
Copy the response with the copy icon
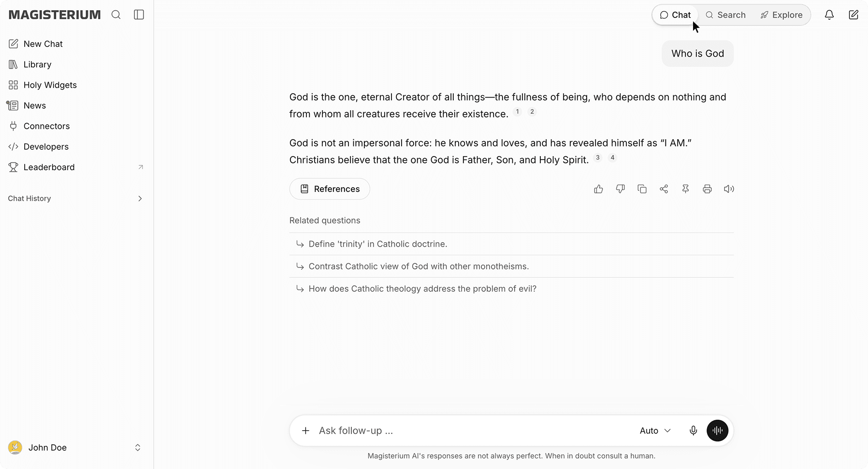pos(642,189)
